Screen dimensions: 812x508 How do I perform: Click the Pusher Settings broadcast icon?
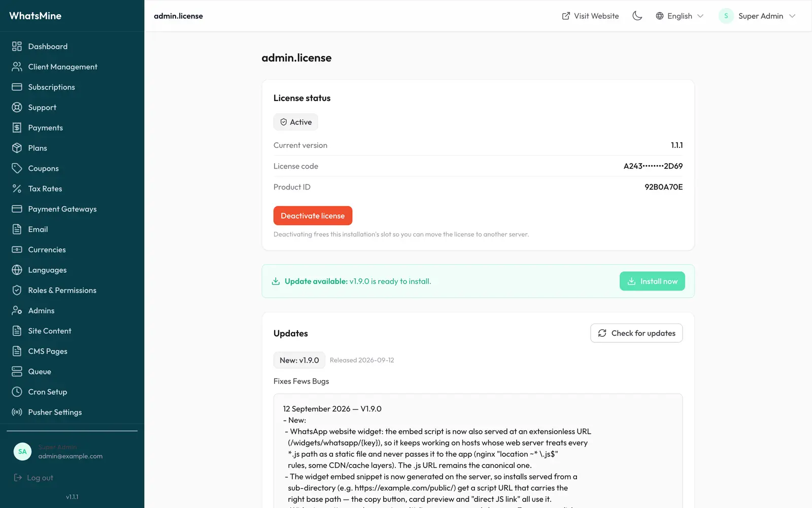[x=17, y=412]
